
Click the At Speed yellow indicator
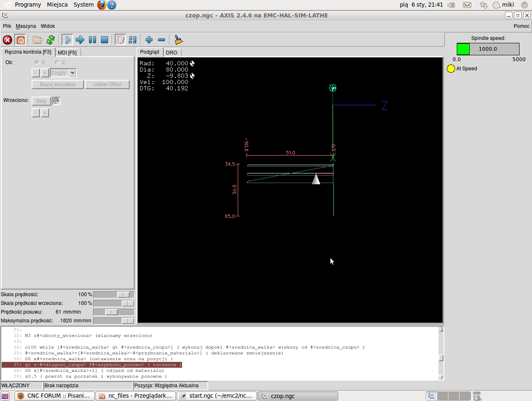pos(451,69)
